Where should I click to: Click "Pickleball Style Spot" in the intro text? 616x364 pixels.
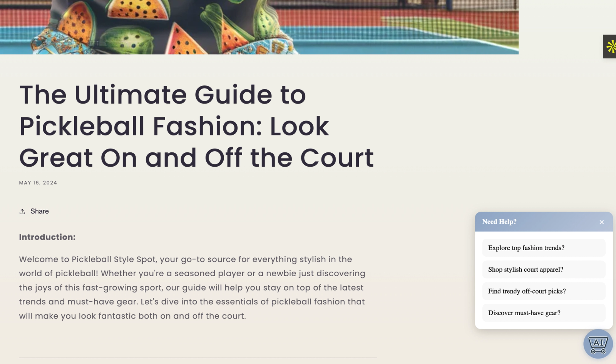pos(114,259)
